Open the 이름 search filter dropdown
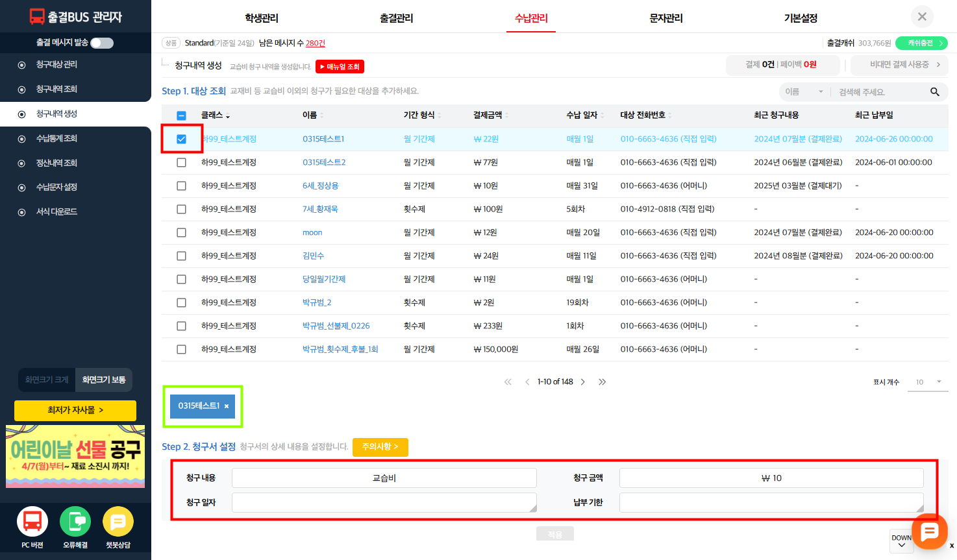The height and width of the screenshot is (560, 957). pyautogui.click(x=803, y=92)
